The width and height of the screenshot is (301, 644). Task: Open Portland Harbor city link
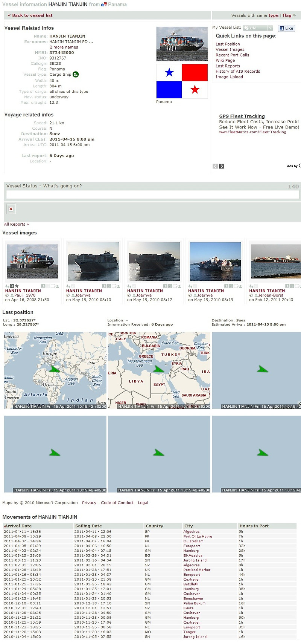click(x=197, y=570)
